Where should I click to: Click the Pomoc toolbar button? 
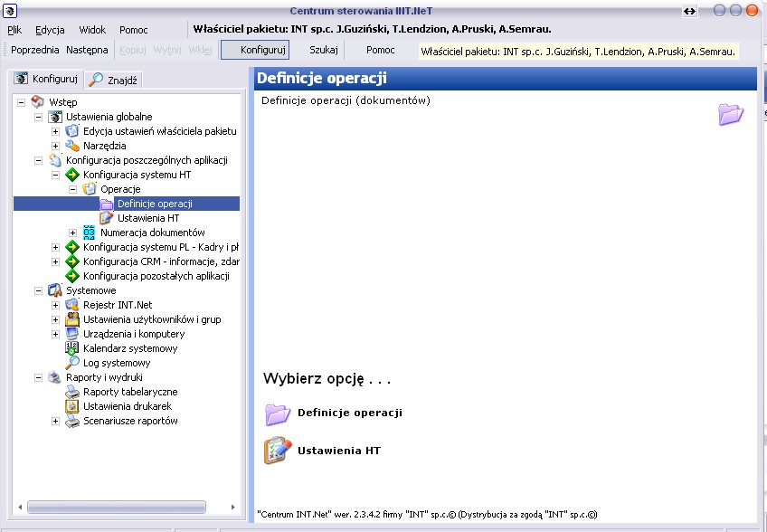380,50
